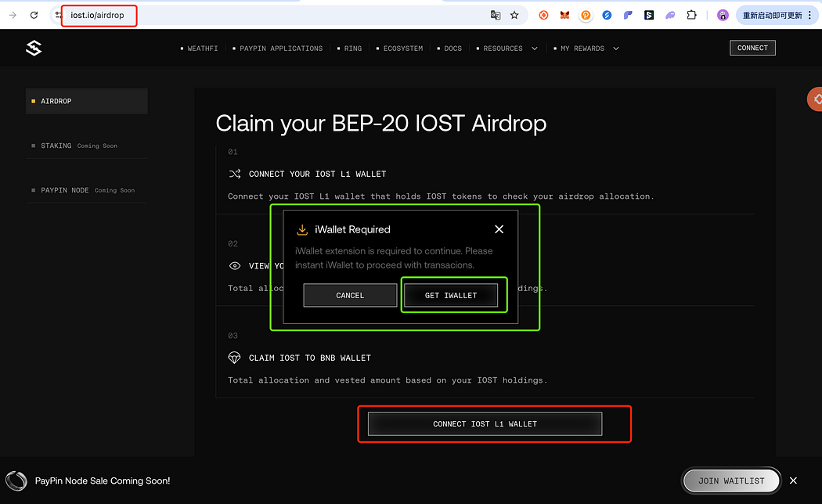822x504 pixels.
Task: Select STAKING Coming Soon in sidebar
Action: (x=86, y=146)
